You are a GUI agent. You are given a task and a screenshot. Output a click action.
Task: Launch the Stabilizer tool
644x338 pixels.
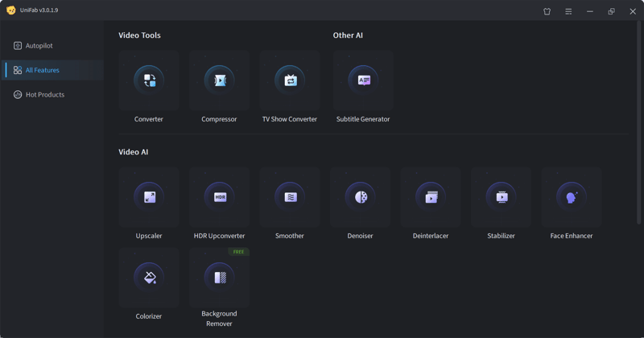click(x=502, y=197)
